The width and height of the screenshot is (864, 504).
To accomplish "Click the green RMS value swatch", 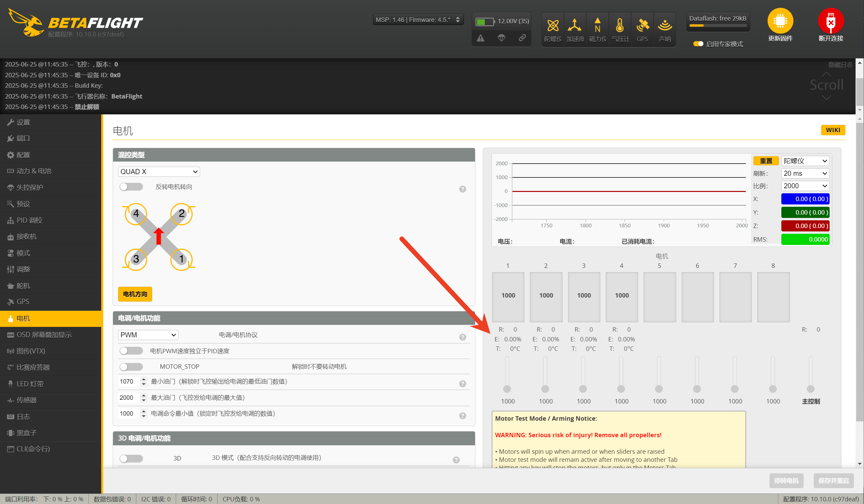I will [805, 239].
